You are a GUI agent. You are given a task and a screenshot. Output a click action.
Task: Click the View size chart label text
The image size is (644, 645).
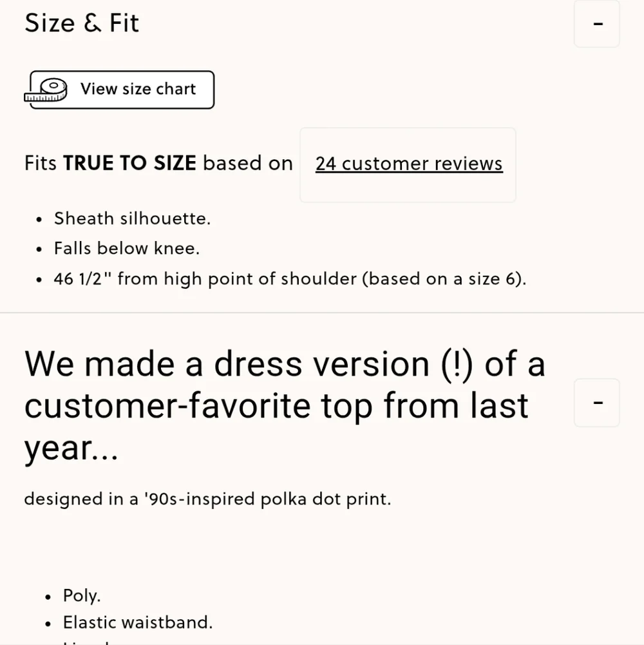pos(138,90)
